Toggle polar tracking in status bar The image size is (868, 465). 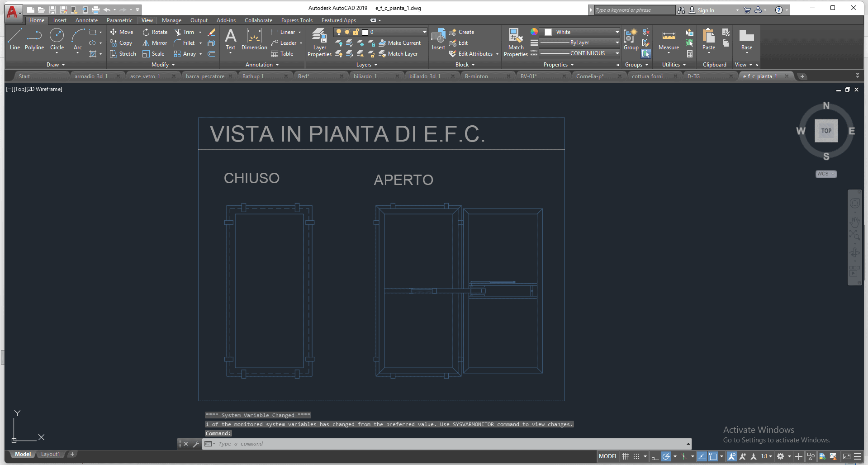click(x=666, y=456)
